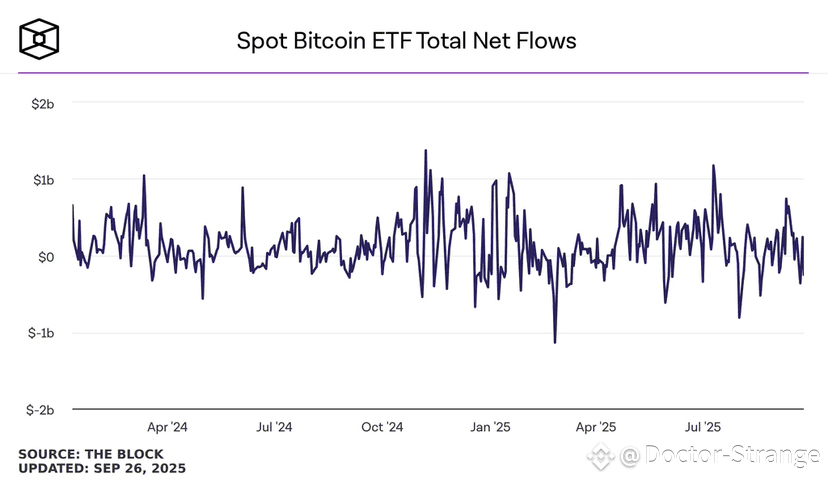Click the highest inflow peak on chart

pyautogui.click(x=426, y=151)
